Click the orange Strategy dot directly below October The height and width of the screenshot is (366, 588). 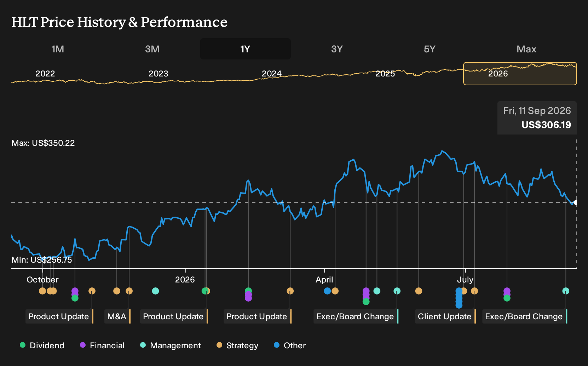pos(42,291)
